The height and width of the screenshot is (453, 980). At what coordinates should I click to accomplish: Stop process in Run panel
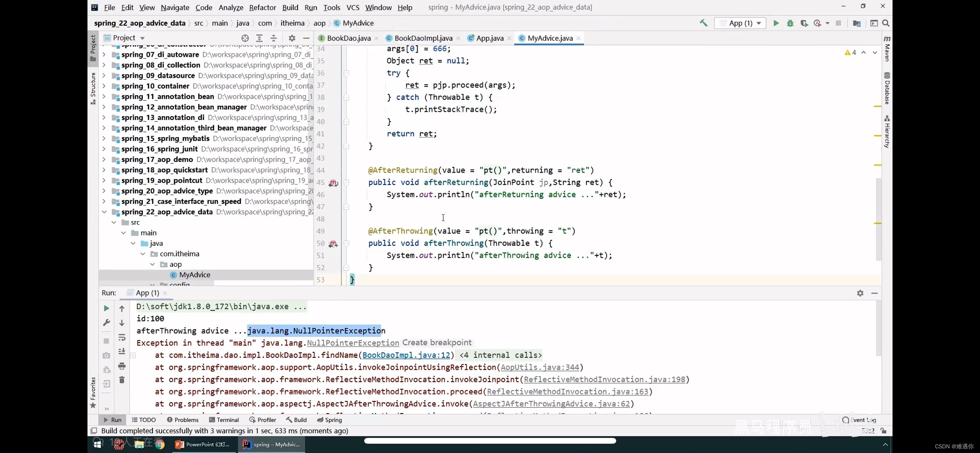pyautogui.click(x=106, y=341)
